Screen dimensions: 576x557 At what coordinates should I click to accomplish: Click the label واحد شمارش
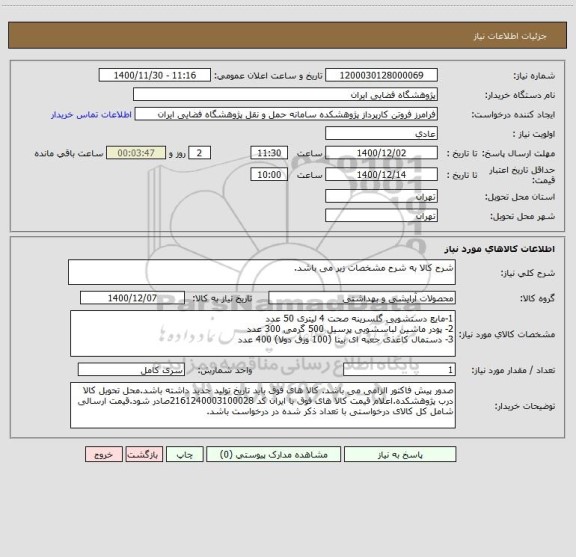(x=225, y=370)
